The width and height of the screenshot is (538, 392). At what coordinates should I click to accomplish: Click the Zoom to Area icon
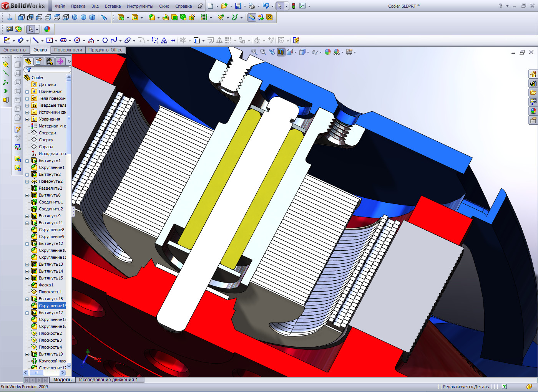point(263,52)
